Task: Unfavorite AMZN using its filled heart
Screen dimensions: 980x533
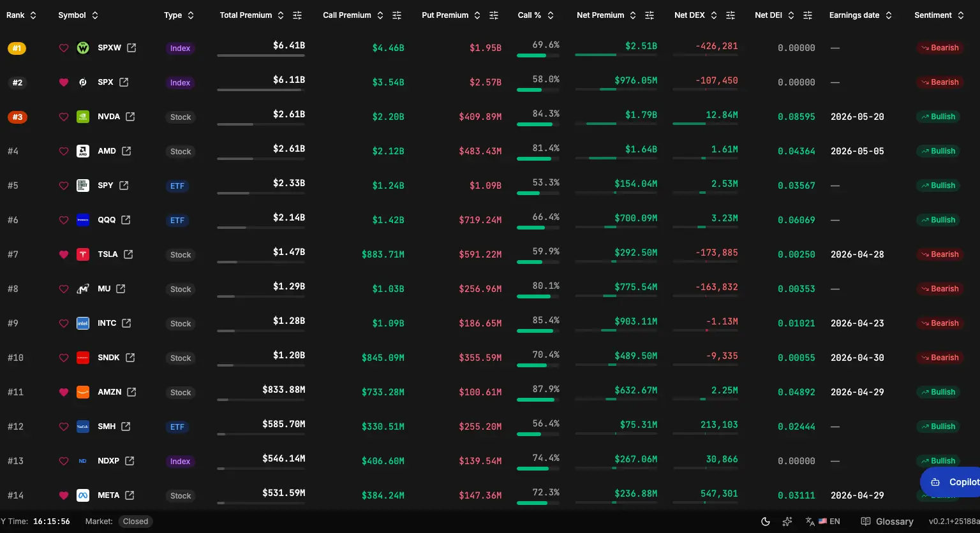Action: click(x=64, y=392)
